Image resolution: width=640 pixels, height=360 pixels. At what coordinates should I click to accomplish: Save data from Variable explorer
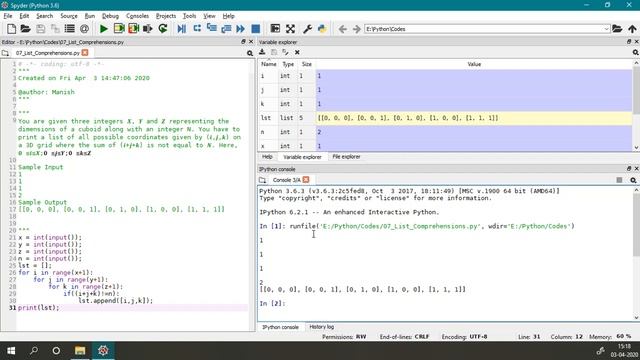click(x=274, y=52)
